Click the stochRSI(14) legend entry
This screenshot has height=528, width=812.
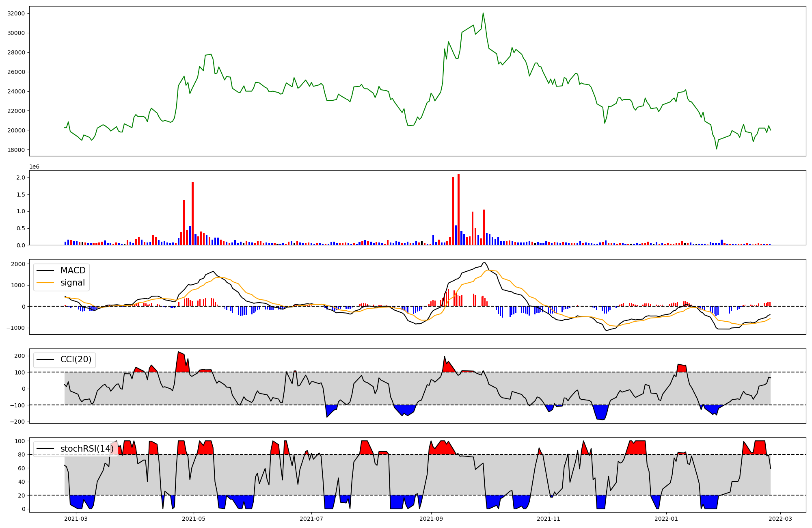coord(86,449)
